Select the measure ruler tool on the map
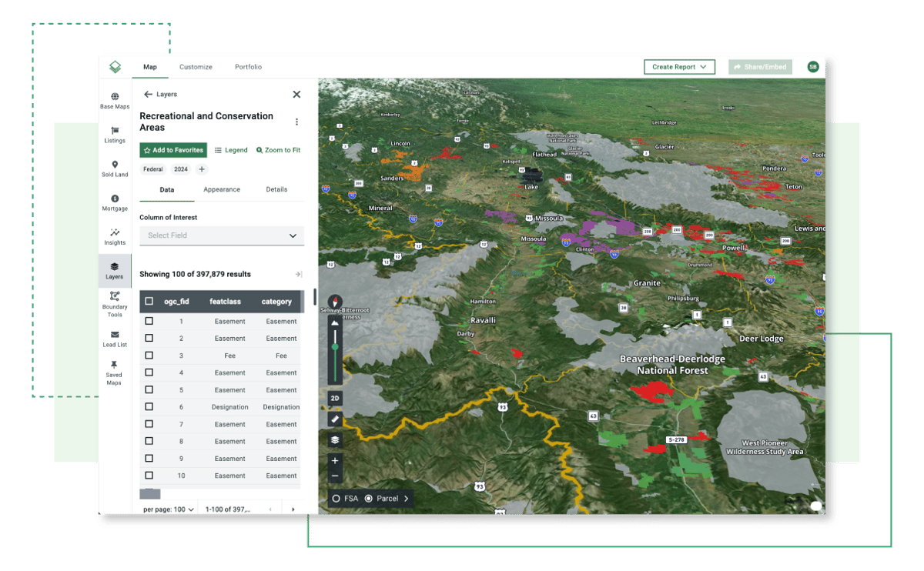The image size is (924, 571). click(334, 419)
